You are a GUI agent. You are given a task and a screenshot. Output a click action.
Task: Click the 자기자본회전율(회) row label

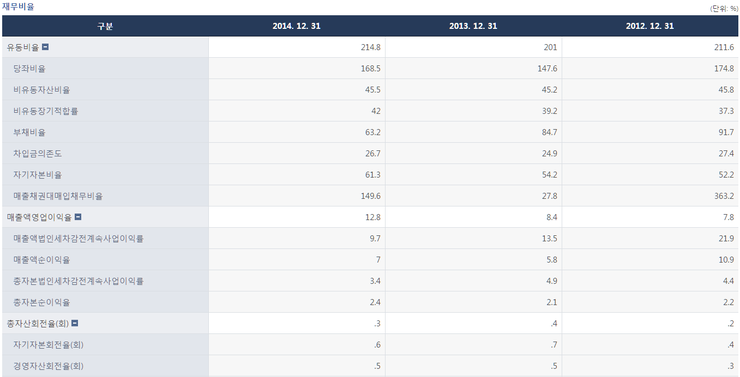point(48,345)
